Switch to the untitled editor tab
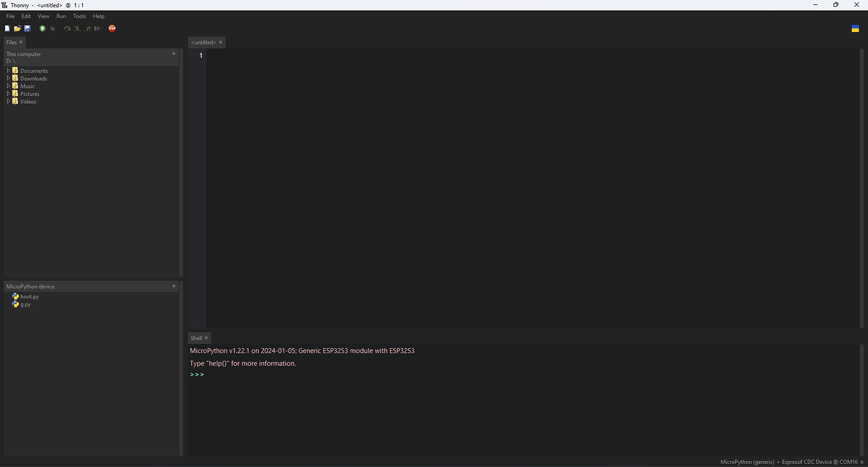 [x=203, y=42]
